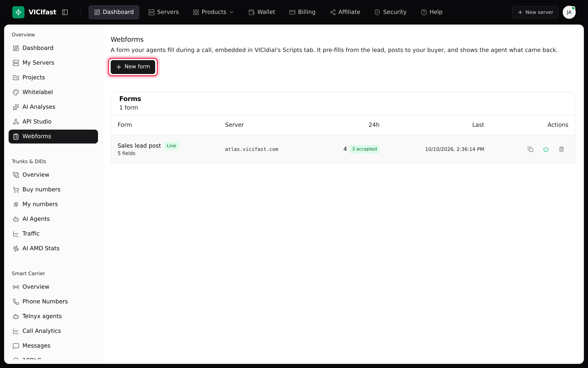
Task: Delete the Sales lead post form
Action: pos(561,149)
